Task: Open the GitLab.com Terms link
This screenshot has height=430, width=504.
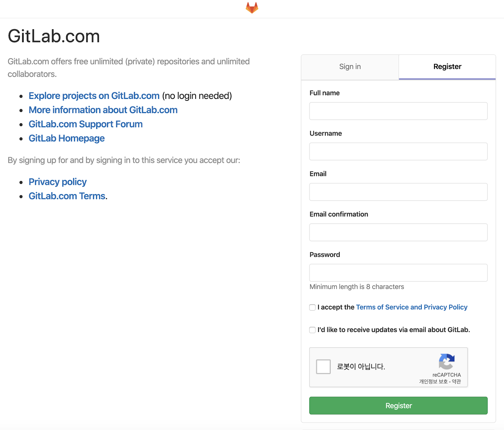Action: tap(67, 196)
